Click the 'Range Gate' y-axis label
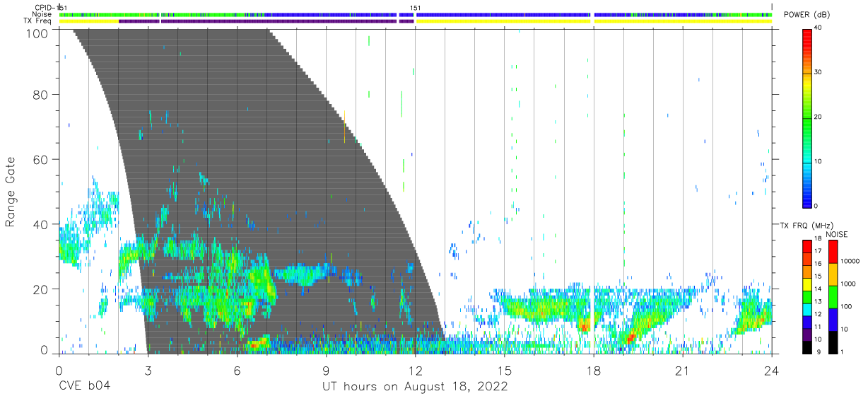Image resolution: width=868 pixels, height=401 pixels. click(x=11, y=192)
